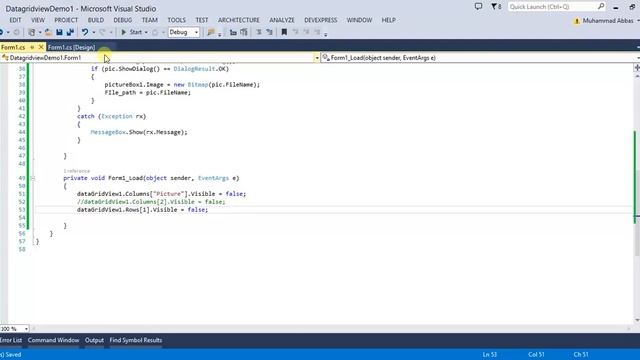Click the decrease line indent icon
640x360 pixels.
tap(233, 32)
